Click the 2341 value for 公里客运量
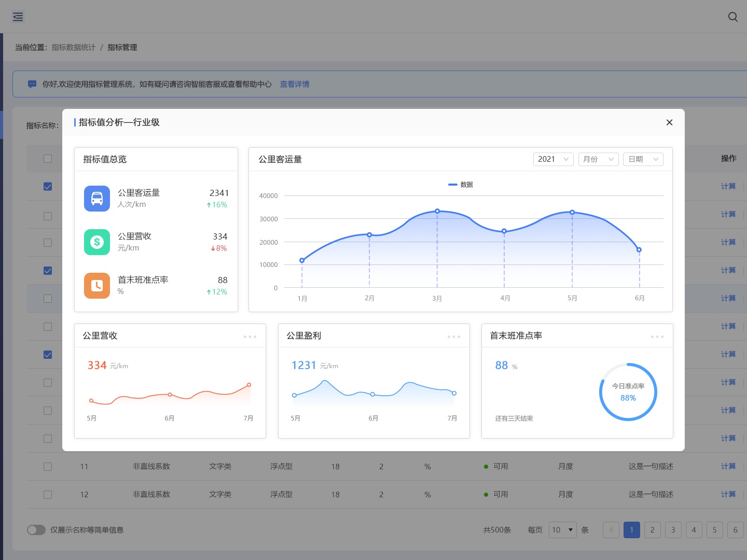This screenshot has width=747, height=560. [219, 193]
